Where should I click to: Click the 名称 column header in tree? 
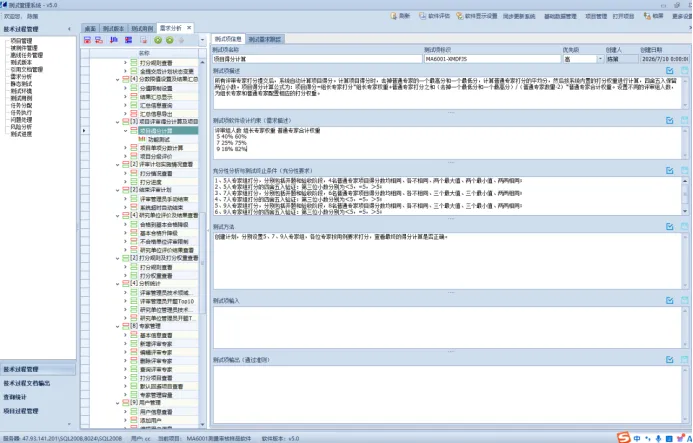(144, 53)
